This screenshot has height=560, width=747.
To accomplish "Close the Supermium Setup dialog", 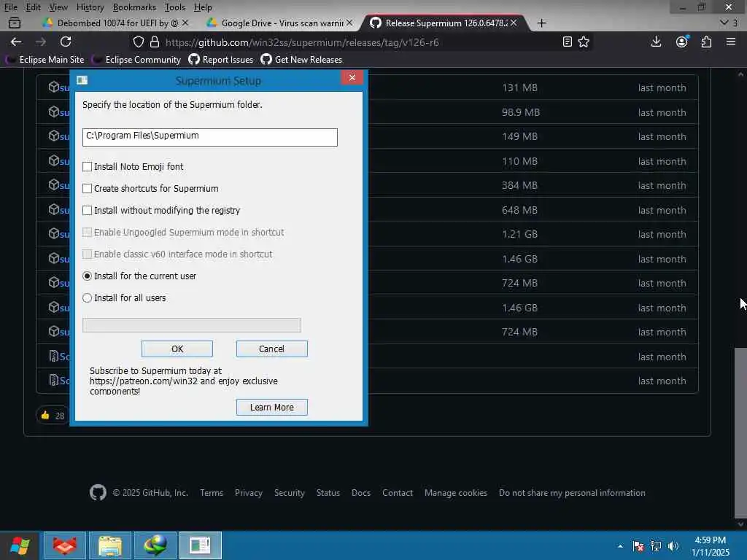I will 352,77.
